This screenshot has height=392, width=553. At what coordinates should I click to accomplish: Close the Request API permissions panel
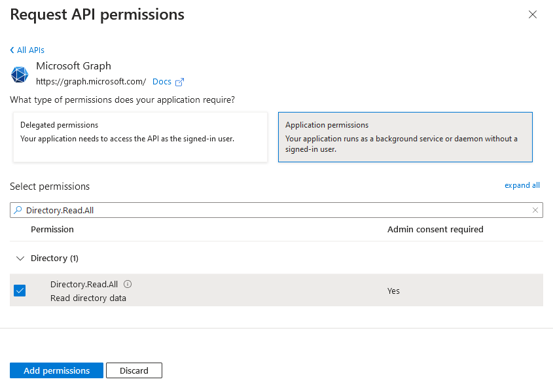(533, 14)
